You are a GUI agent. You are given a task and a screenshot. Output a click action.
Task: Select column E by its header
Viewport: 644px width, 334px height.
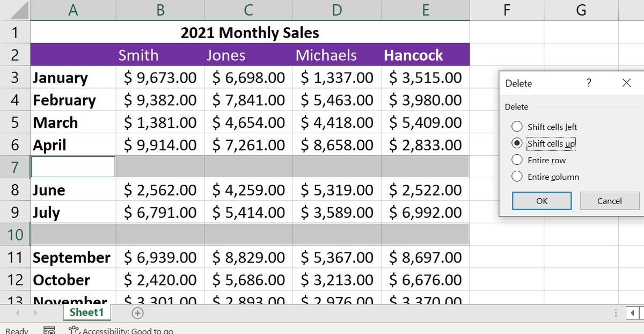[x=425, y=10]
